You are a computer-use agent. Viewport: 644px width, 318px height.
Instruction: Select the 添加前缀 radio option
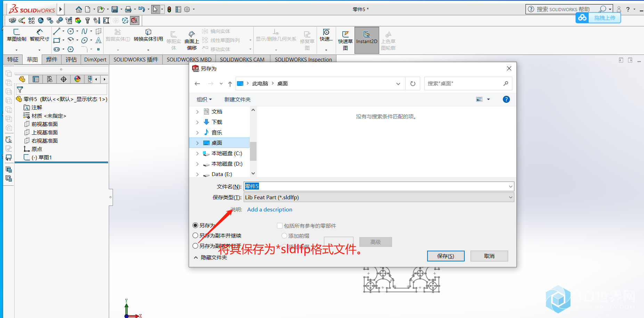pyautogui.click(x=284, y=236)
